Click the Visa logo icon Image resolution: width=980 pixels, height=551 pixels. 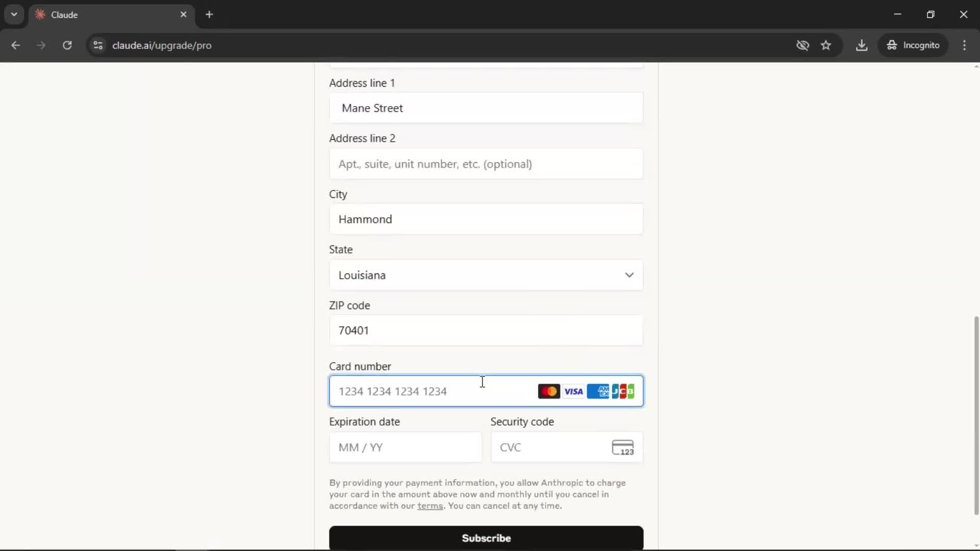coord(573,391)
